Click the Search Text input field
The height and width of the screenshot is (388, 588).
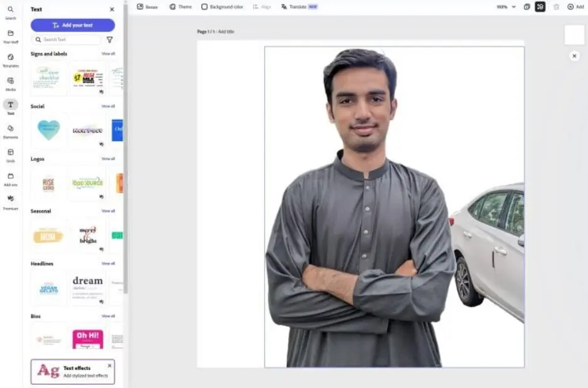coord(68,40)
